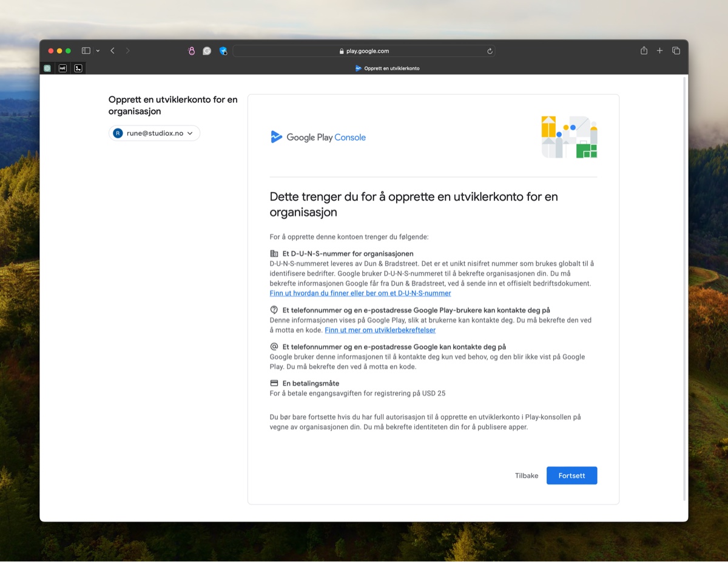Click the Tilbake button
The width and height of the screenshot is (728, 562).
coord(527,476)
